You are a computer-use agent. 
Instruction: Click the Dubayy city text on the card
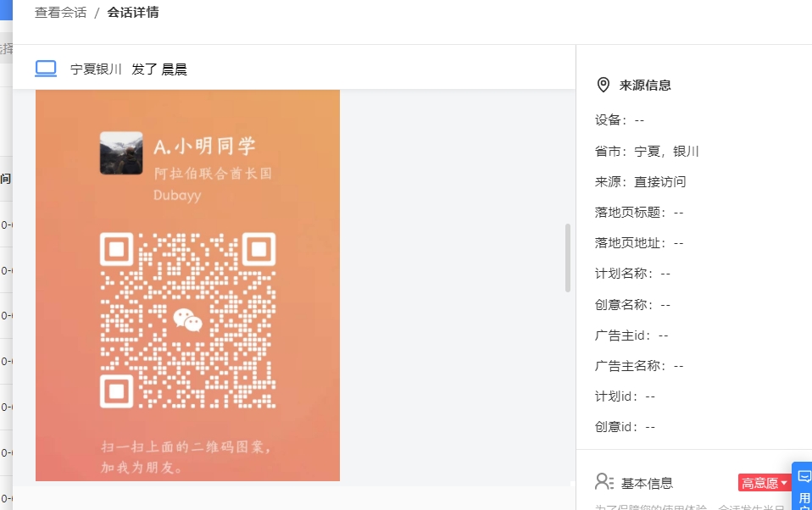tap(177, 195)
